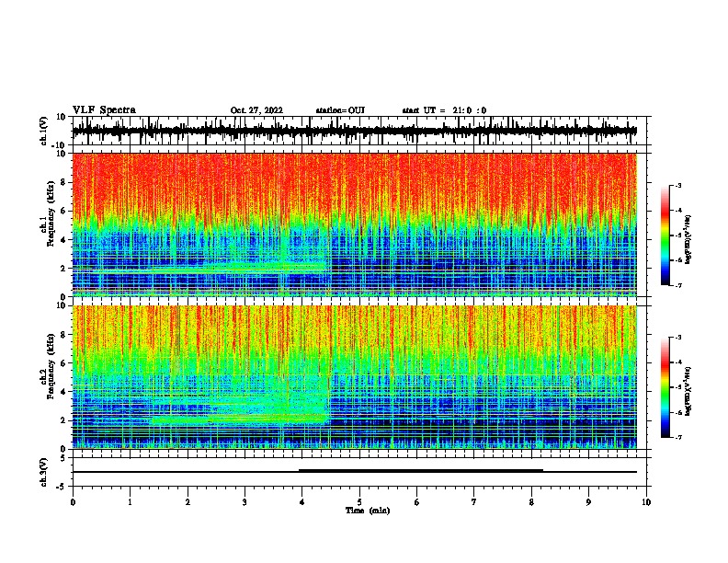This screenshot has height=563, width=728.
Task: Click time axis tick label "3"
Action: [245, 502]
